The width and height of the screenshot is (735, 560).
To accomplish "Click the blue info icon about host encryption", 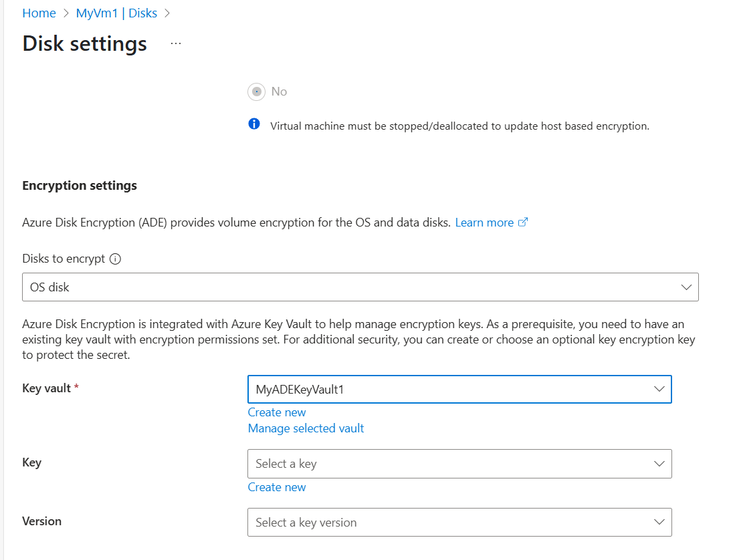I will point(254,124).
